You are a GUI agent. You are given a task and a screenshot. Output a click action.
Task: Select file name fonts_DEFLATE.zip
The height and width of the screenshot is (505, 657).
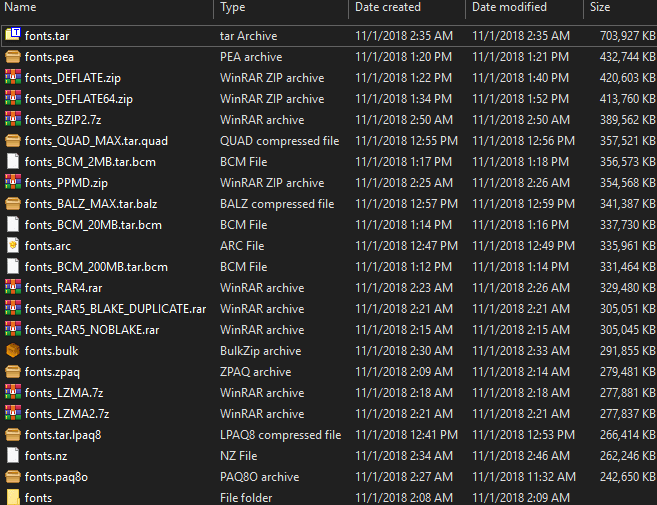coord(72,78)
